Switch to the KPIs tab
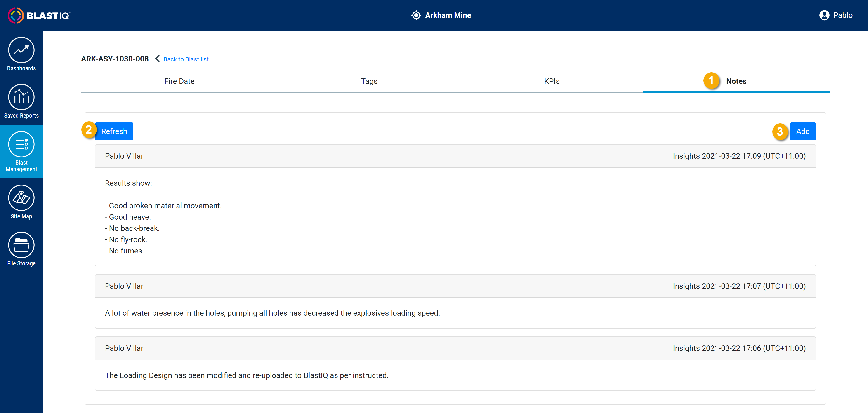868x413 pixels. click(552, 81)
